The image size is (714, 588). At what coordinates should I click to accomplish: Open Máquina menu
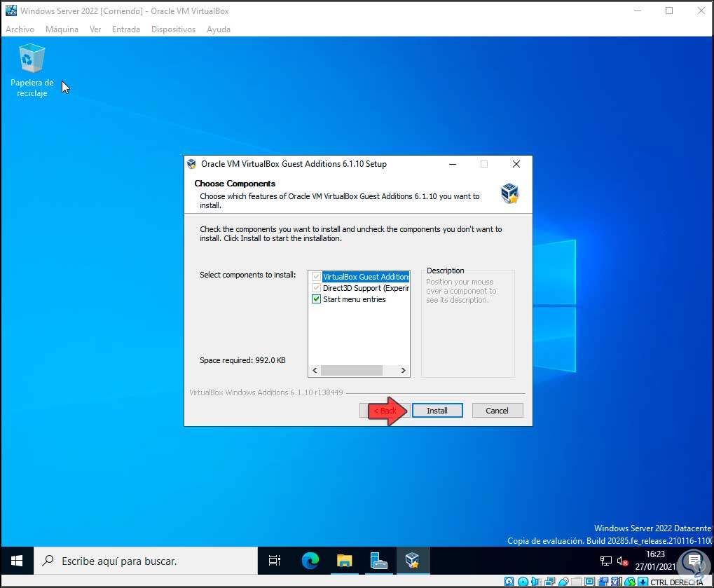click(x=62, y=29)
